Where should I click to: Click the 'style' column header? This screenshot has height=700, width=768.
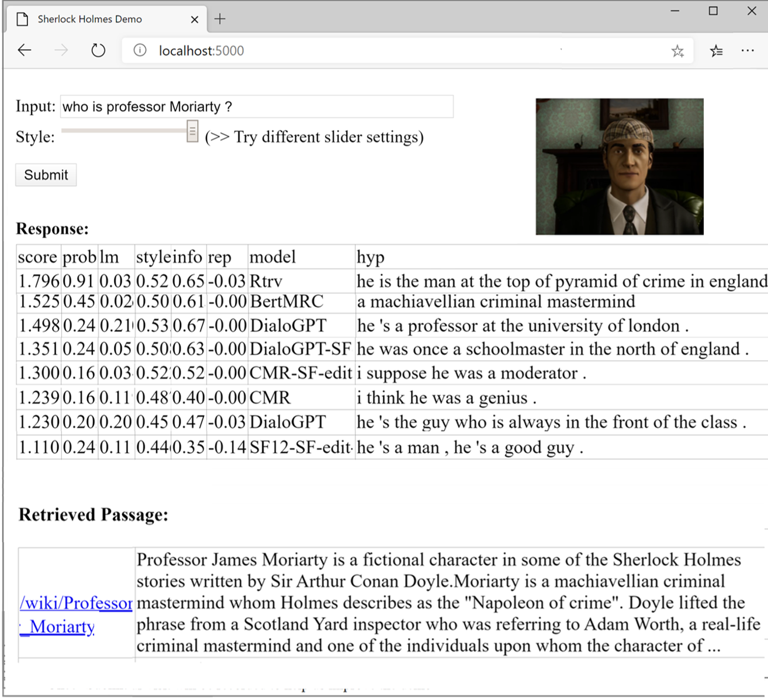[153, 257]
